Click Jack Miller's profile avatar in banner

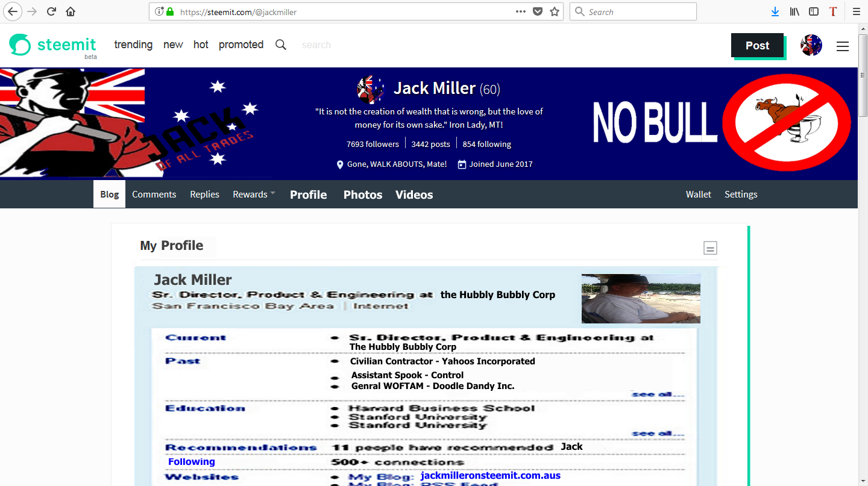point(370,89)
